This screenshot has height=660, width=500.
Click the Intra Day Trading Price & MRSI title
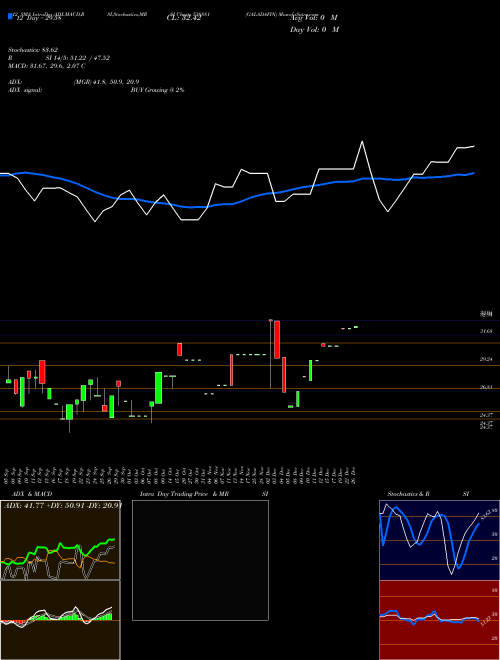[204, 494]
